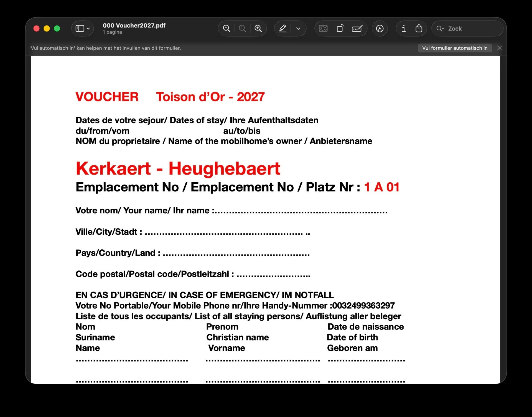The width and height of the screenshot is (532, 417).
Task: Click the zoom in magnifier icon
Action: tap(258, 29)
